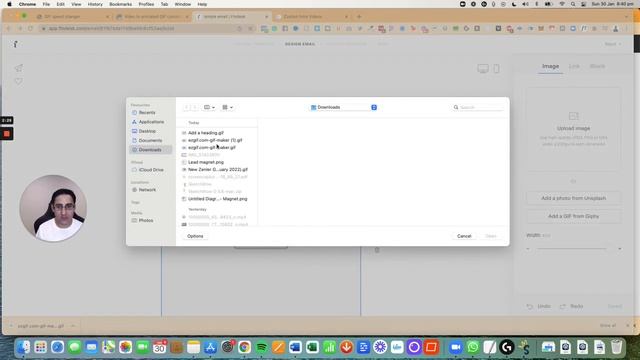
Task: Select file Add a heading.gif
Action: [206, 133]
